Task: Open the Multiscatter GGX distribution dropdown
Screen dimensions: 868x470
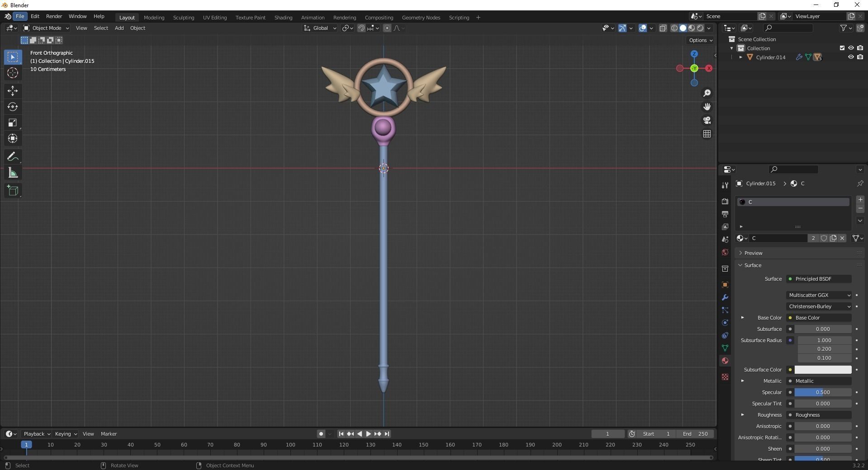Action: click(x=819, y=295)
